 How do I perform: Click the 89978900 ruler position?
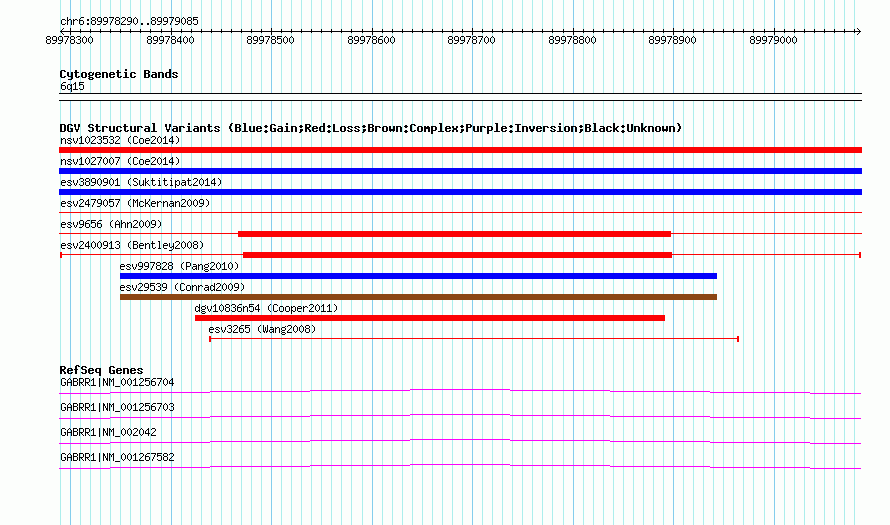(673, 40)
